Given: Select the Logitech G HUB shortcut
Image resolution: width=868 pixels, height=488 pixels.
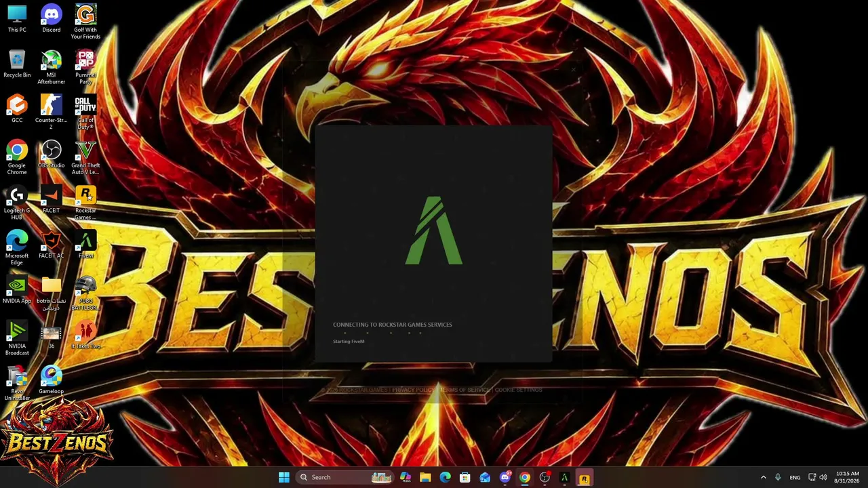Looking at the screenshot, I should 17,203.
